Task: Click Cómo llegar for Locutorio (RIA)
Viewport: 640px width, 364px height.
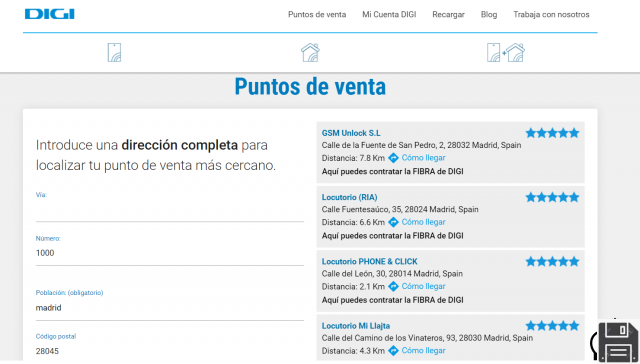Action: (x=423, y=222)
